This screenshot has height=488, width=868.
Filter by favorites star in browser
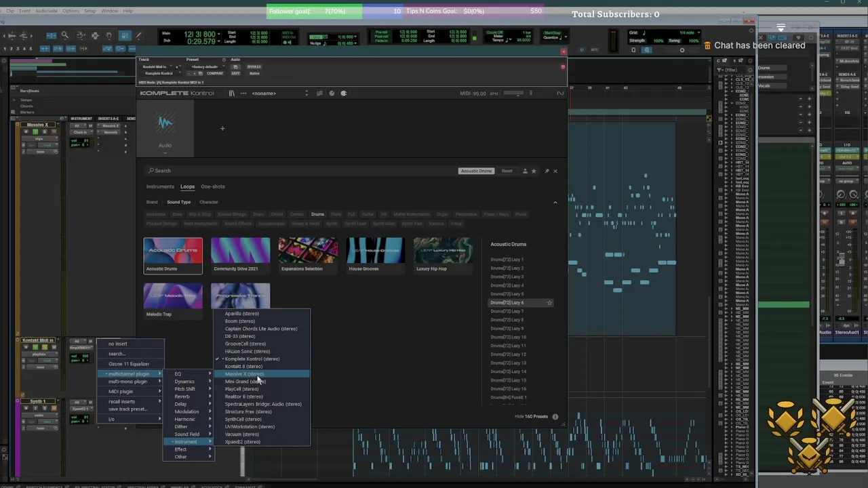point(534,171)
